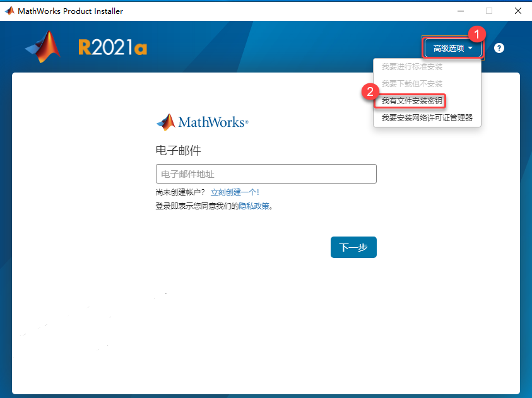
Task: Choose 我要下载但不安装 from the menu
Action: (412, 84)
